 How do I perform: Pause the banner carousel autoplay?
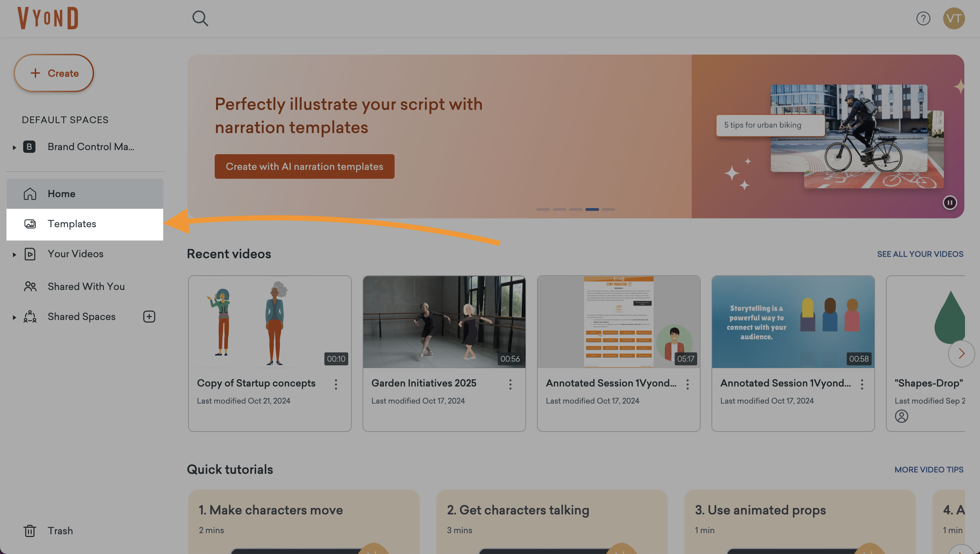[950, 203]
